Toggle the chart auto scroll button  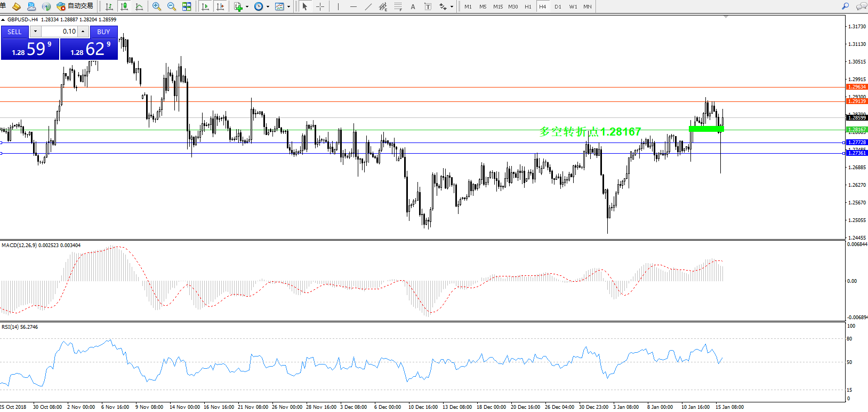[x=205, y=6]
